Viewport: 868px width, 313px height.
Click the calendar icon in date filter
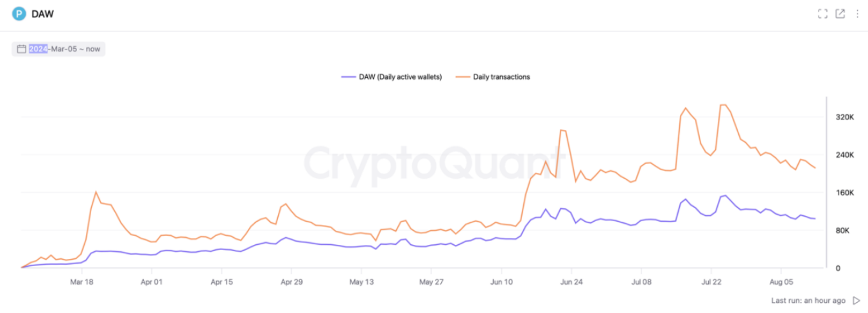coord(21,49)
